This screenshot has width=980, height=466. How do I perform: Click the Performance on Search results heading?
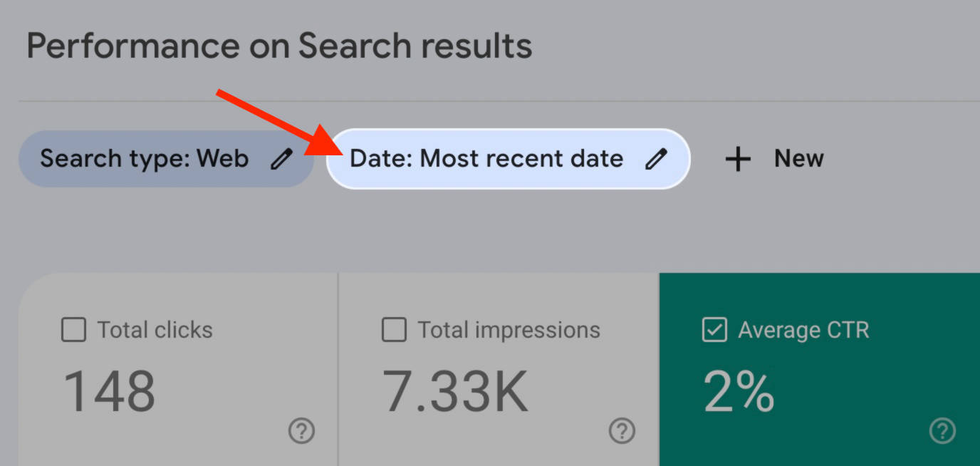278,45
